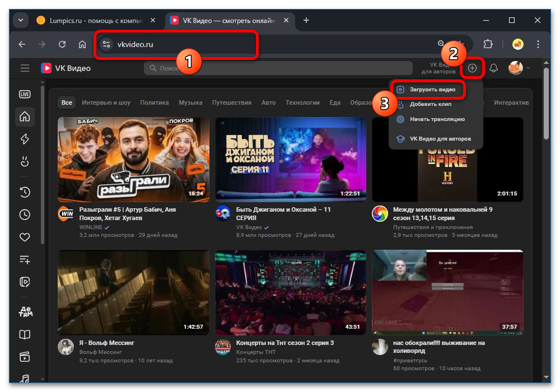Click the browser forward arrow
This screenshot has width=560, height=392.
pos(42,44)
